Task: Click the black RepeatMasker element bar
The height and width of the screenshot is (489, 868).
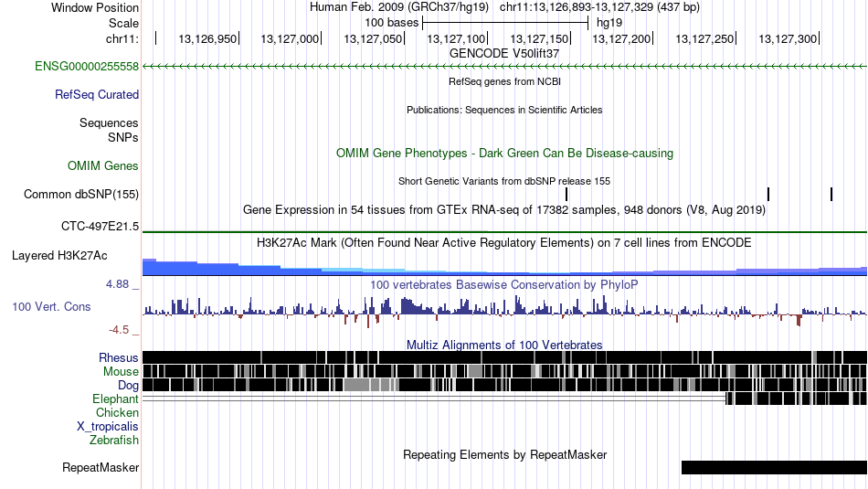Action: point(774,467)
